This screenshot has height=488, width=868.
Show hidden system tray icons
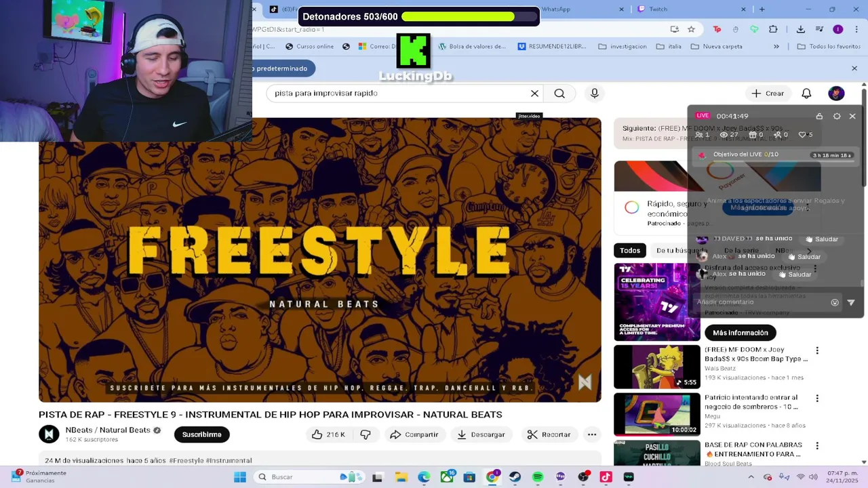point(753,477)
